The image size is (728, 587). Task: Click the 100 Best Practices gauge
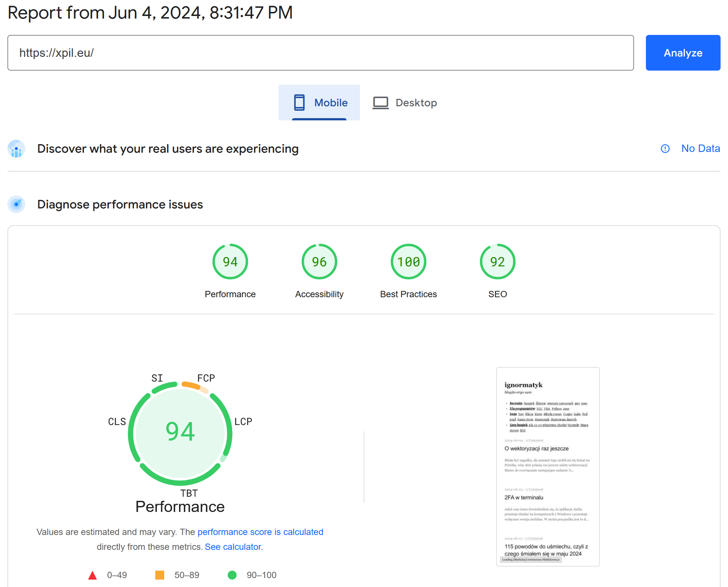[408, 262]
